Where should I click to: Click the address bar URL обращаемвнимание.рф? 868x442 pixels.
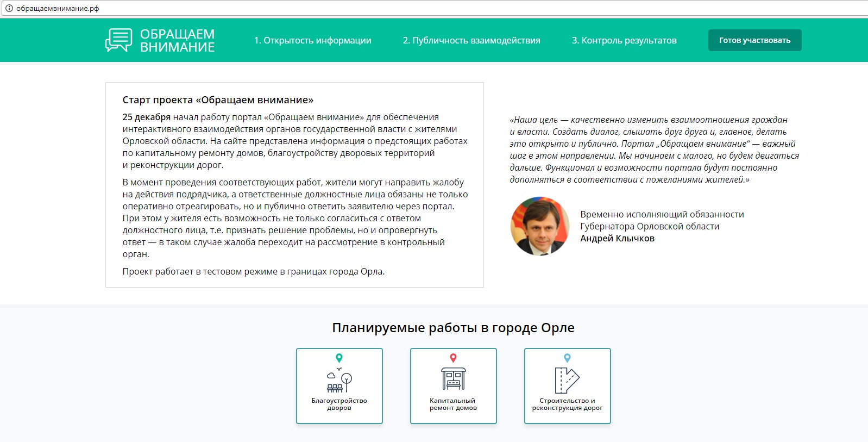tap(58, 8)
